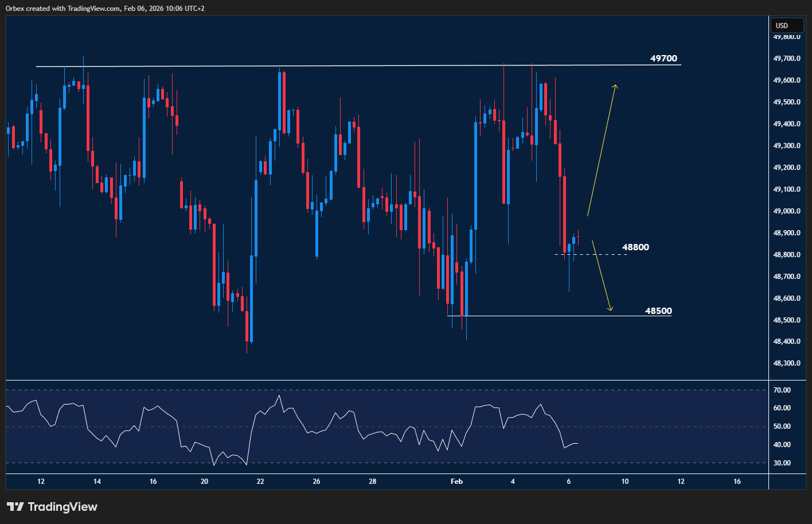Select the downward yellow arrow projection
This screenshot has width=812, height=524.
coord(602,275)
